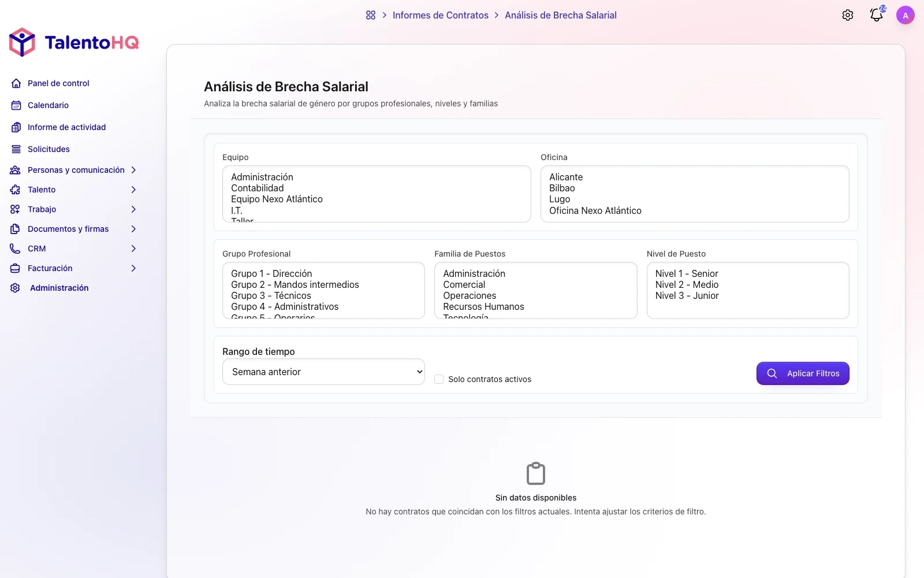The image size is (924, 578).
Task: Select Nivel 2 - Medio
Action: pyautogui.click(x=748, y=284)
